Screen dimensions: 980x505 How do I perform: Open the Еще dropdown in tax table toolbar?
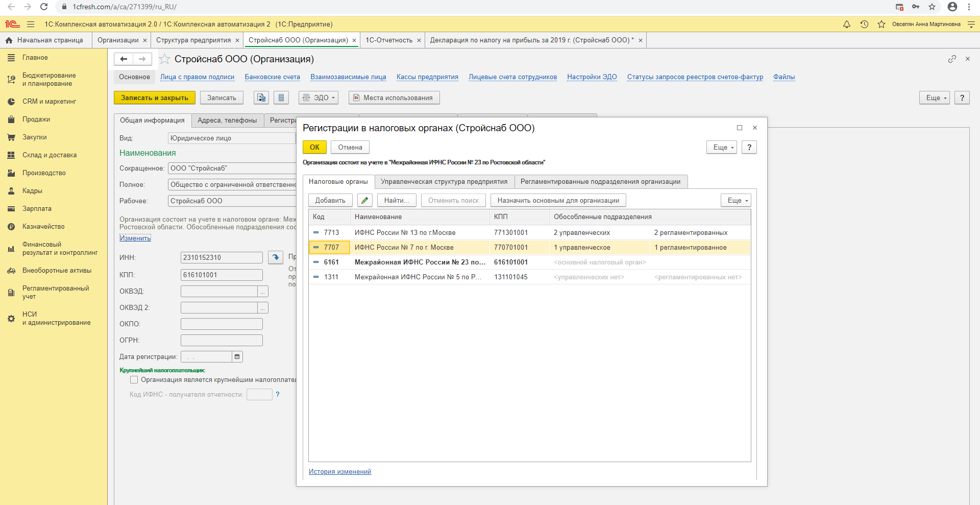pyautogui.click(x=736, y=200)
